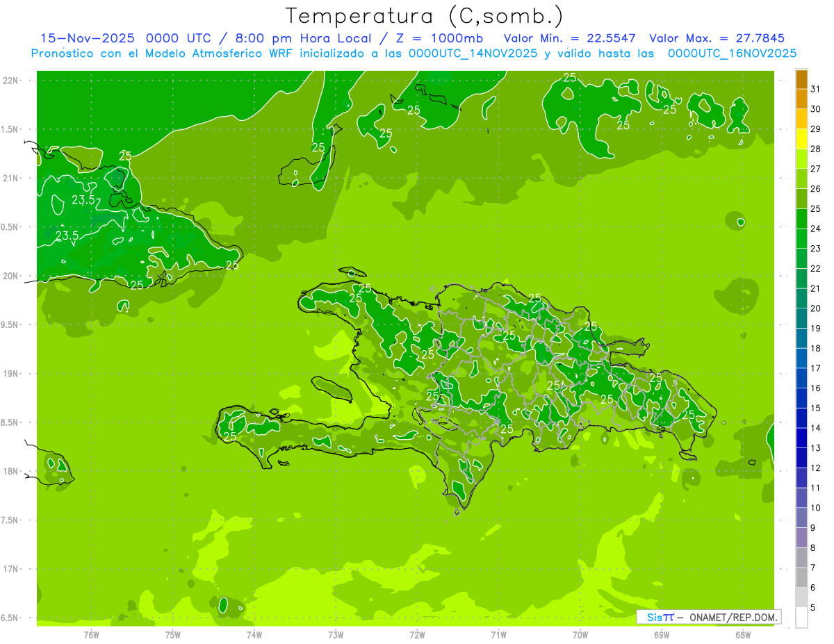Click the legend value "31"
The height and width of the screenshot is (644, 834).
tap(816, 89)
